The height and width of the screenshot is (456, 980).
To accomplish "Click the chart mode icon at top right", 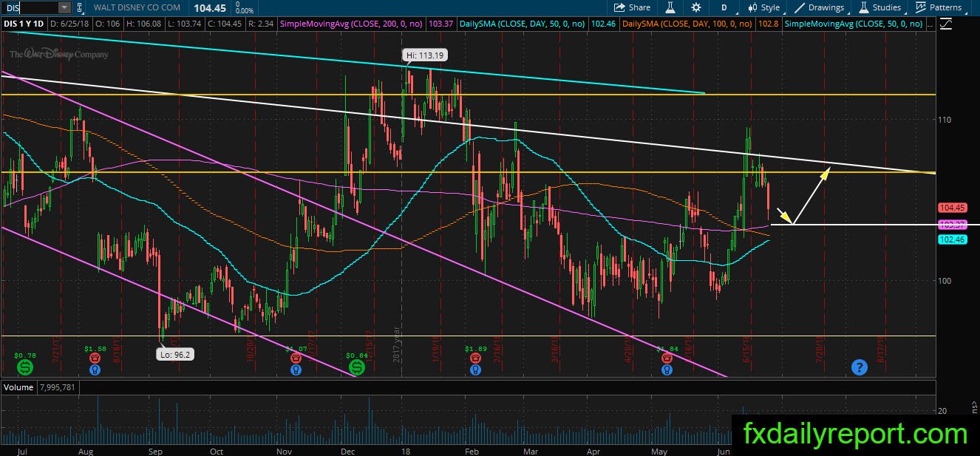I will tap(946, 24).
